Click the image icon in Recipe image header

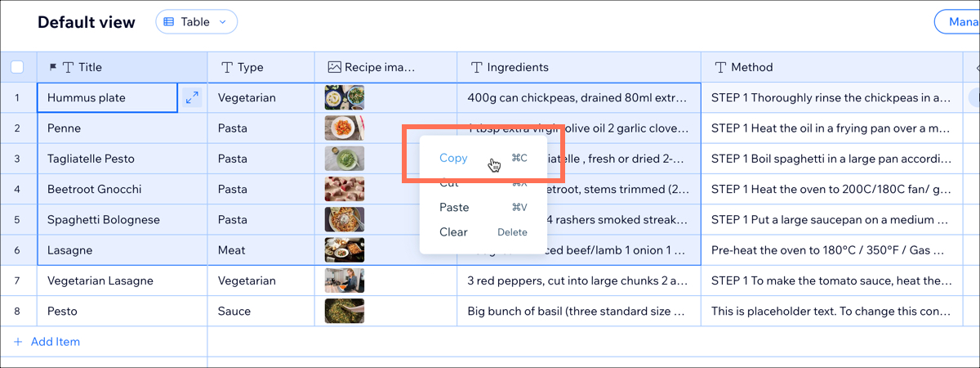pyautogui.click(x=334, y=67)
